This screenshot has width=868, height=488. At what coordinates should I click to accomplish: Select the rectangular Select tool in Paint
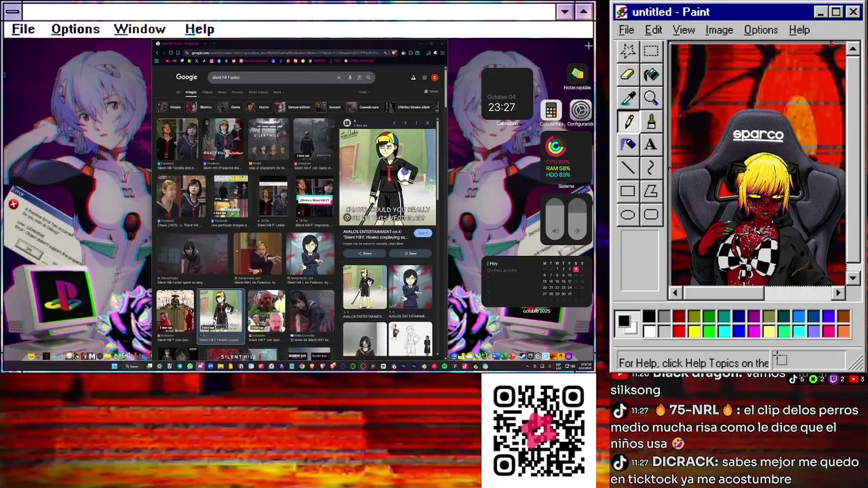coord(651,52)
